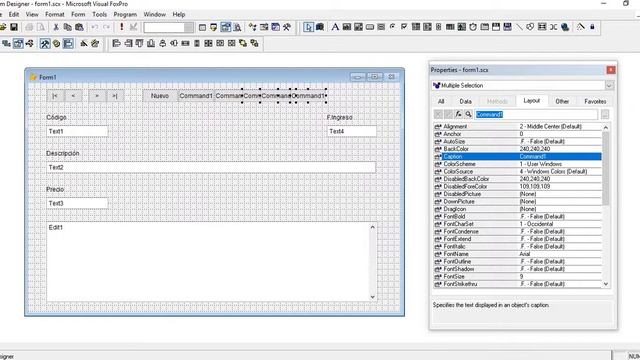This screenshot has height=360, width=640.
Task: Select the Edit Box control tool
Action: point(358,27)
